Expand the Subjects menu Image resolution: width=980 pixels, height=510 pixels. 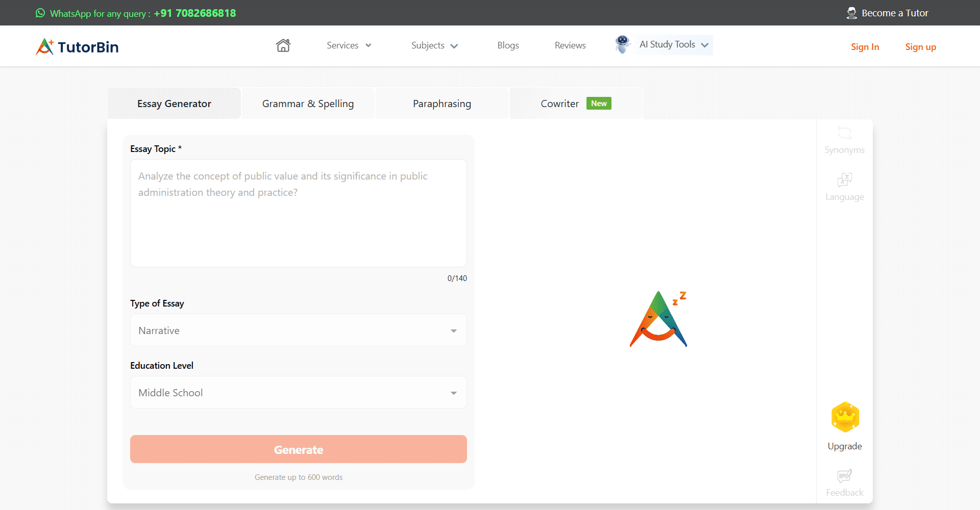coord(434,45)
